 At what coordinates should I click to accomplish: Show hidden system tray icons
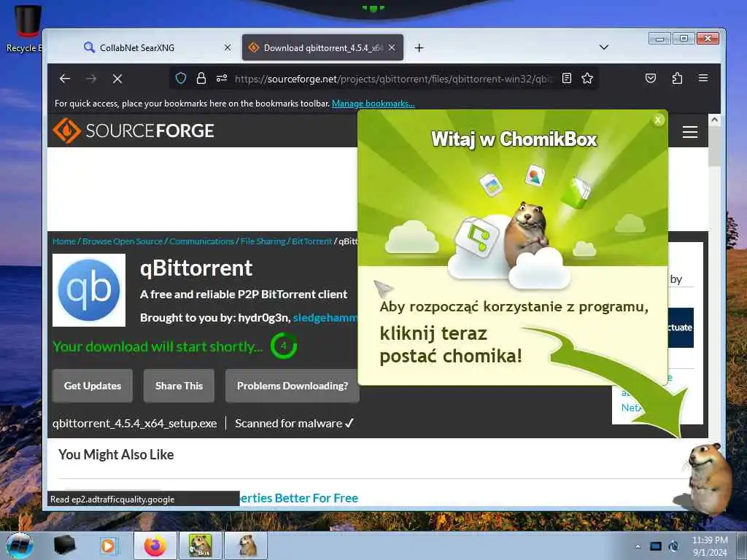click(638, 546)
